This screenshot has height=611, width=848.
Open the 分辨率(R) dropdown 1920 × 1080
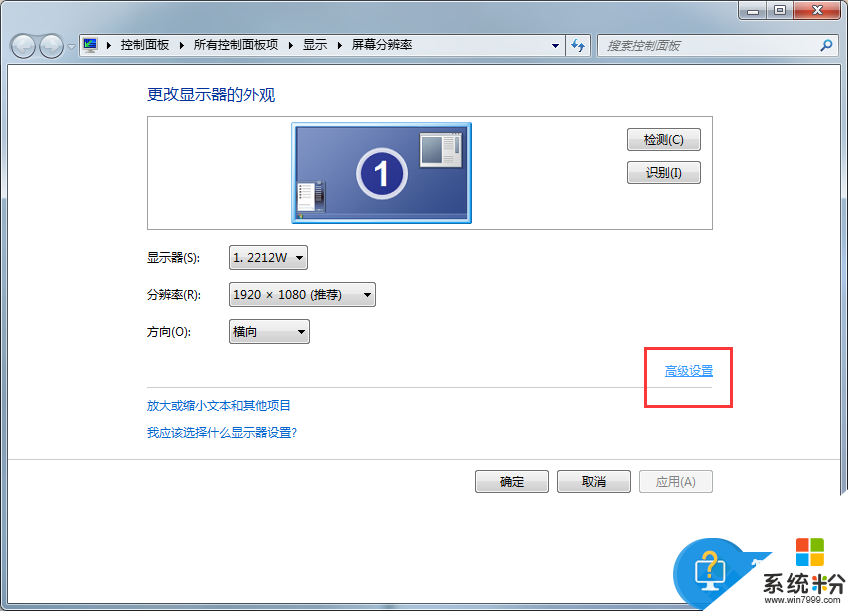coord(302,295)
